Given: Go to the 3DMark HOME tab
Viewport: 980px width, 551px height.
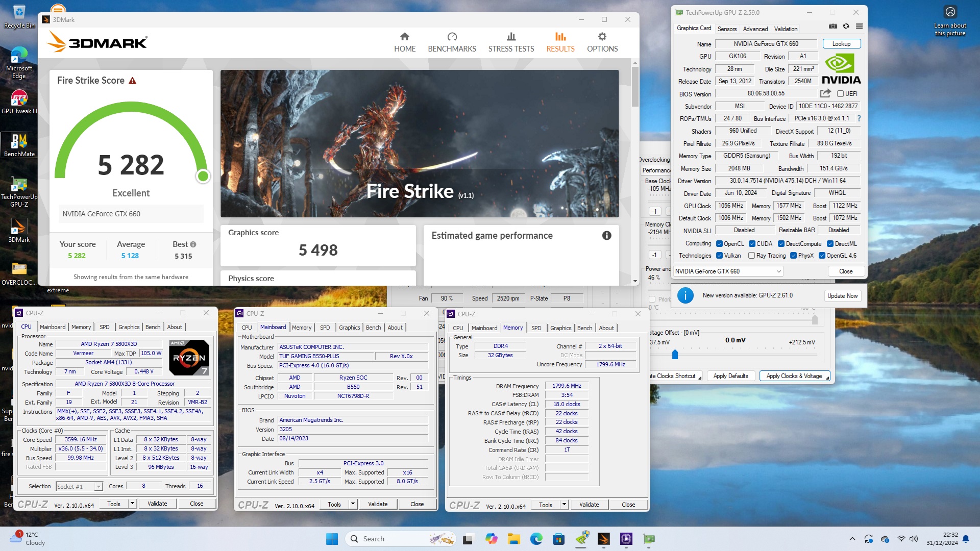Looking at the screenshot, I should [405, 42].
